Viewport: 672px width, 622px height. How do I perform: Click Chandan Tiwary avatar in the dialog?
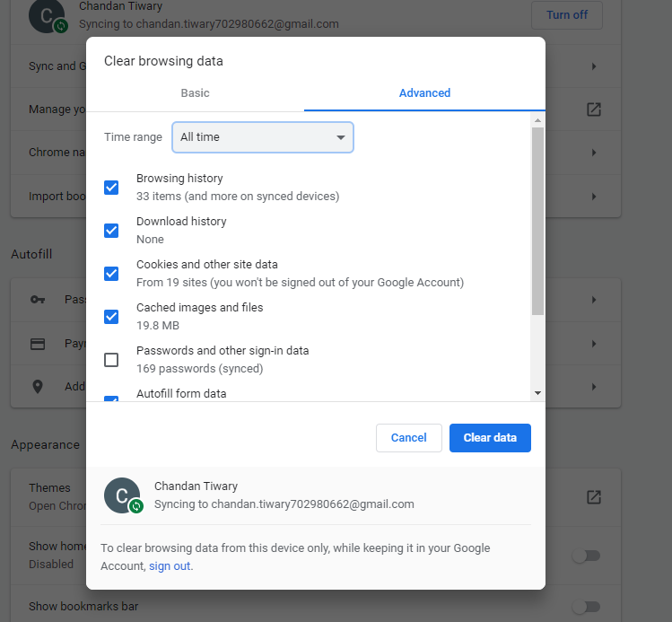(x=122, y=495)
